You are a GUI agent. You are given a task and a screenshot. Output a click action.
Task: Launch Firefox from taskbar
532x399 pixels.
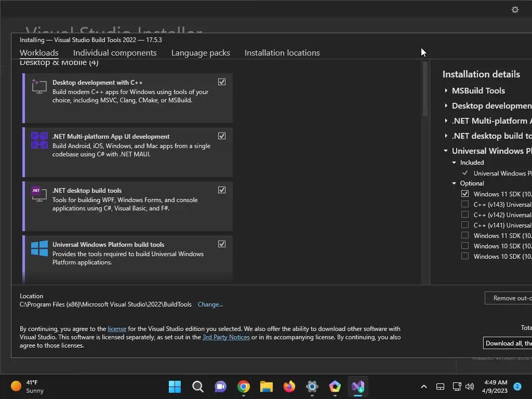tap(289, 387)
